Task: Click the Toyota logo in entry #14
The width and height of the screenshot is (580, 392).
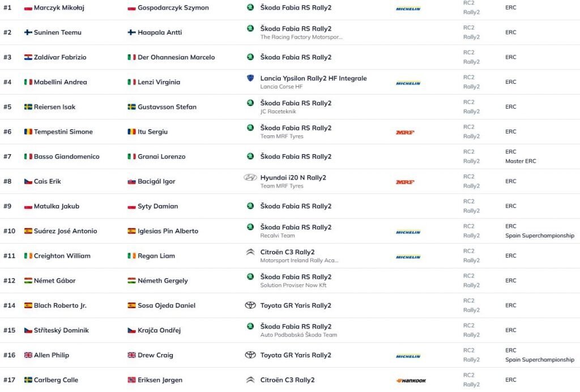Action: click(250, 305)
